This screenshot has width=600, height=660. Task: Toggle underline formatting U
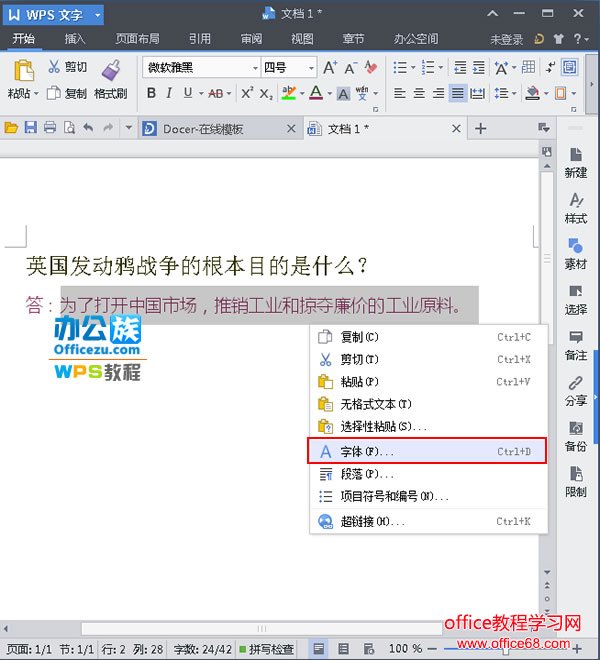[x=188, y=93]
